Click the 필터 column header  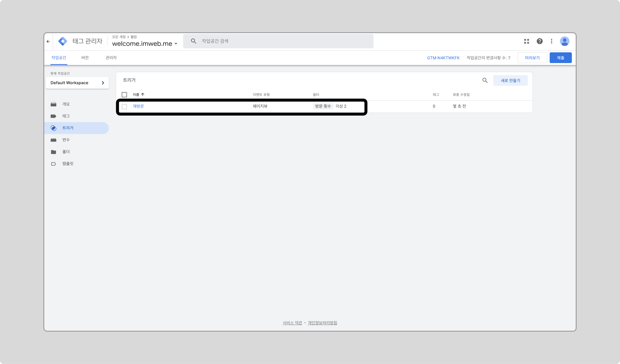click(316, 95)
